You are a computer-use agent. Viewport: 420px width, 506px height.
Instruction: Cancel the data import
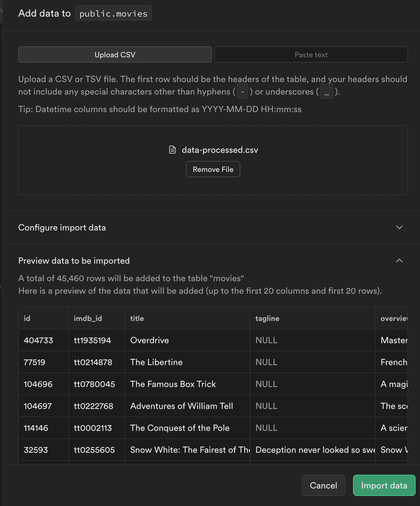pos(323,485)
